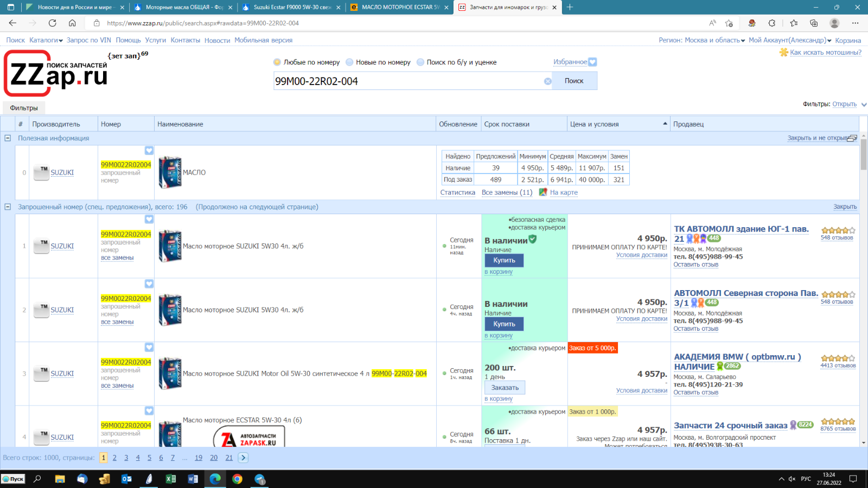Collapse the Полезная информация section

8,138
